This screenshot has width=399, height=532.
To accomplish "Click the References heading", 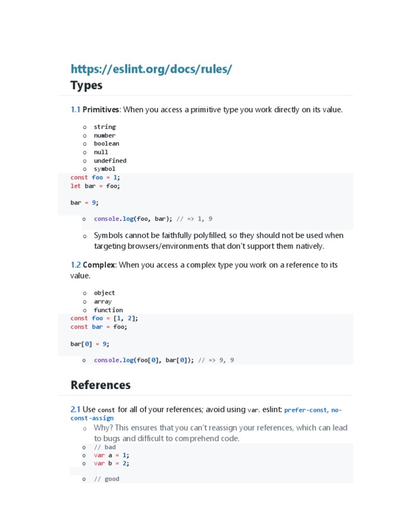I will [100, 385].
